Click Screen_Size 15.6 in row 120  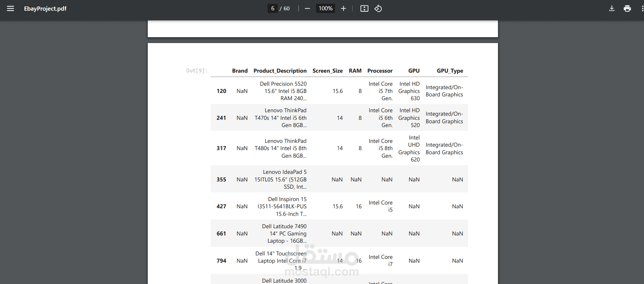pos(337,91)
